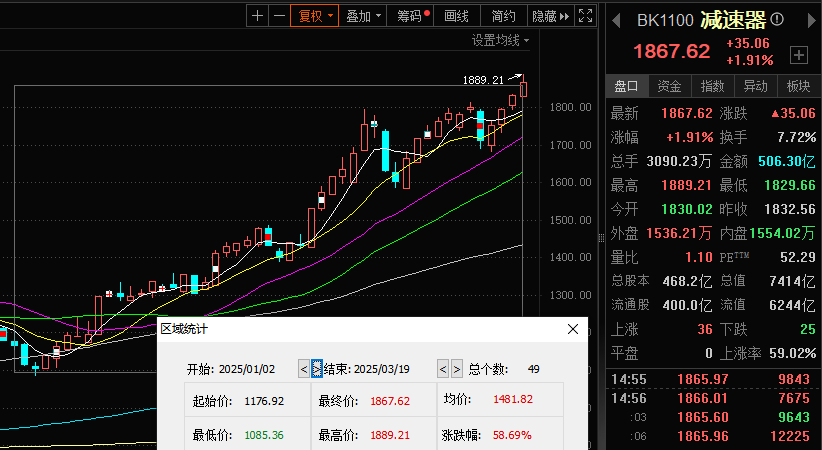
Task: Click 换手 value 7.72%
Action: pos(796,137)
